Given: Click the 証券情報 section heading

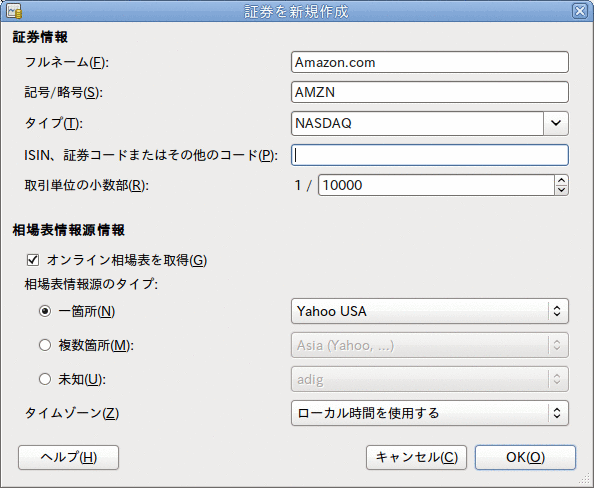Looking at the screenshot, I should pyautogui.click(x=40, y=37).
